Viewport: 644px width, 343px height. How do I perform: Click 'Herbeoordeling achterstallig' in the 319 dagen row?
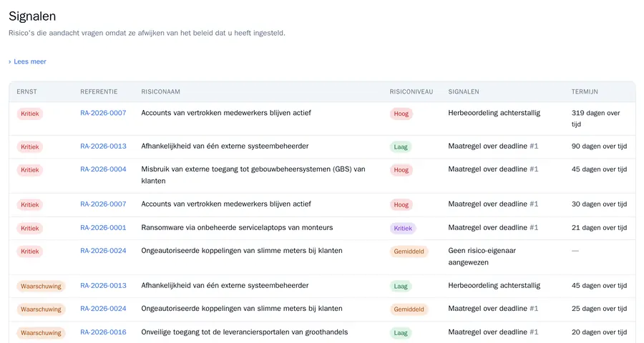pyautogui.click(x=494, y=113)
